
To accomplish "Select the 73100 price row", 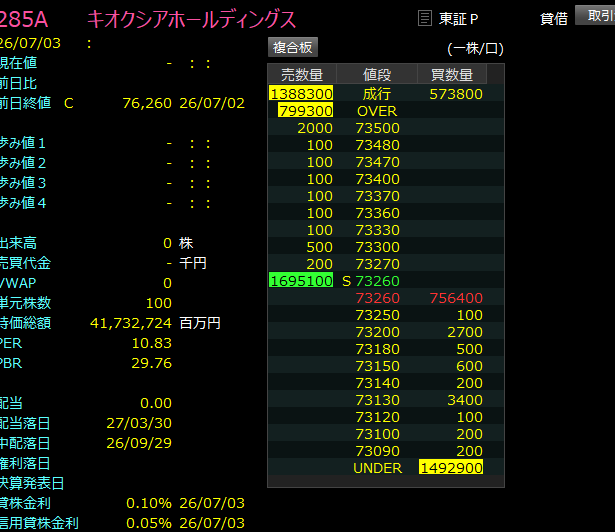I will tap(386, 434).
